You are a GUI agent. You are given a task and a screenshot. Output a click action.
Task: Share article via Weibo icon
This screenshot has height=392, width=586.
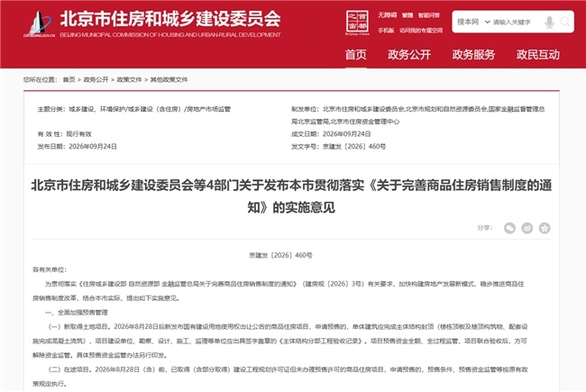(x=527, y=228)
